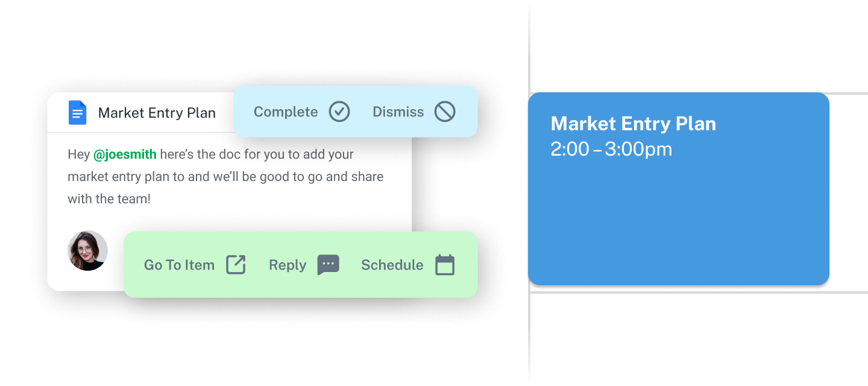
Task: Open the external link icon next to Go To Item
Action: 236,264
